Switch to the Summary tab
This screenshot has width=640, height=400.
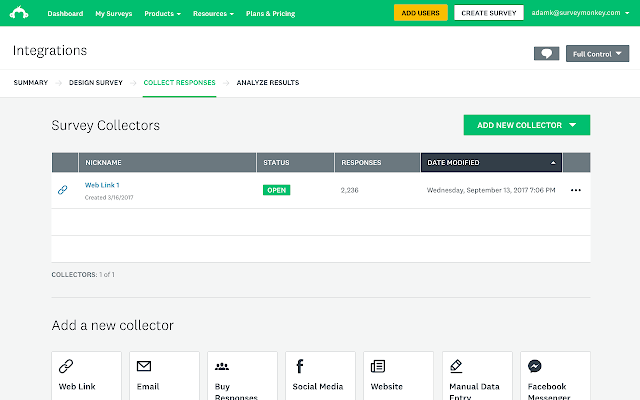tap(31, 82)
